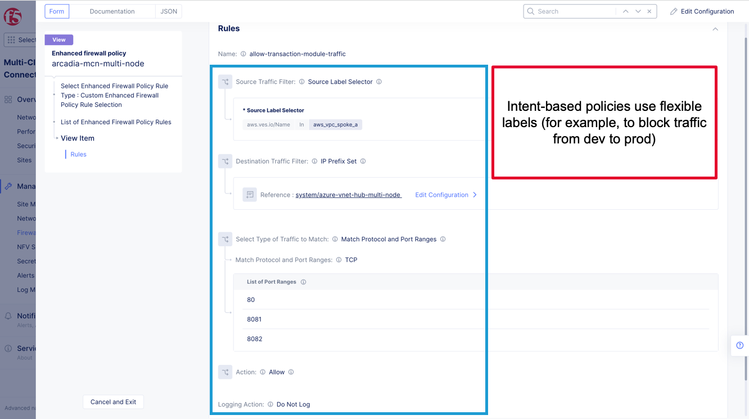Click info icon after Source Label Selector value

[379, 82]
